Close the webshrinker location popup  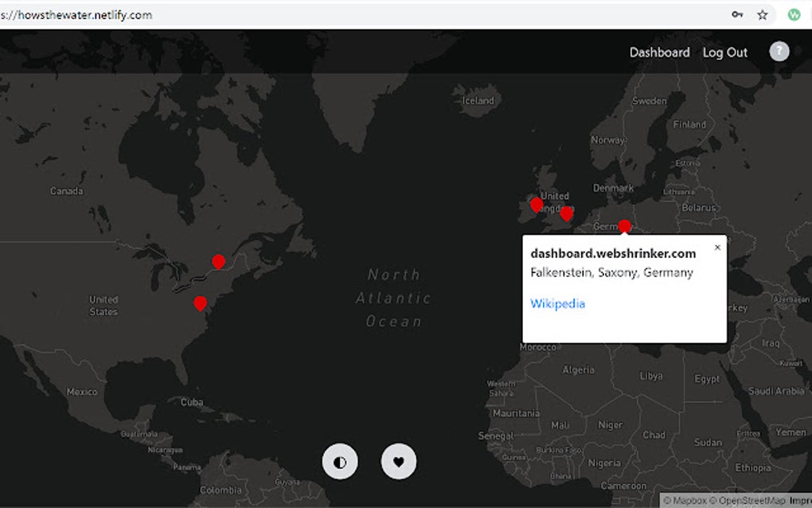(717, 248)
